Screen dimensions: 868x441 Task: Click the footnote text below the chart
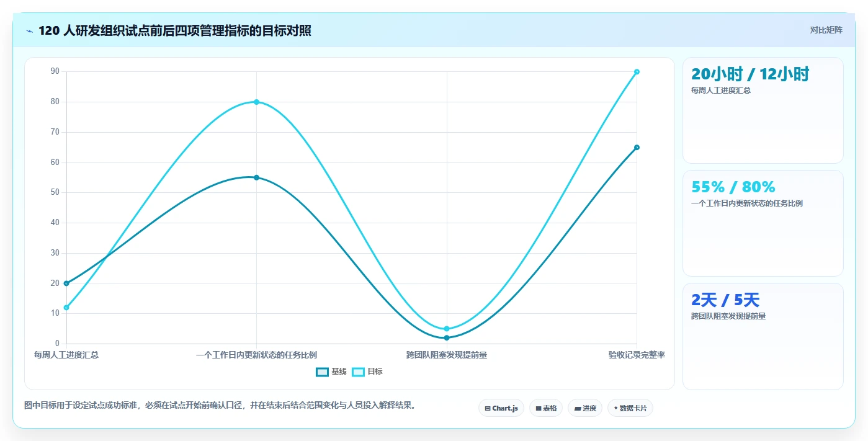[220, 406]
